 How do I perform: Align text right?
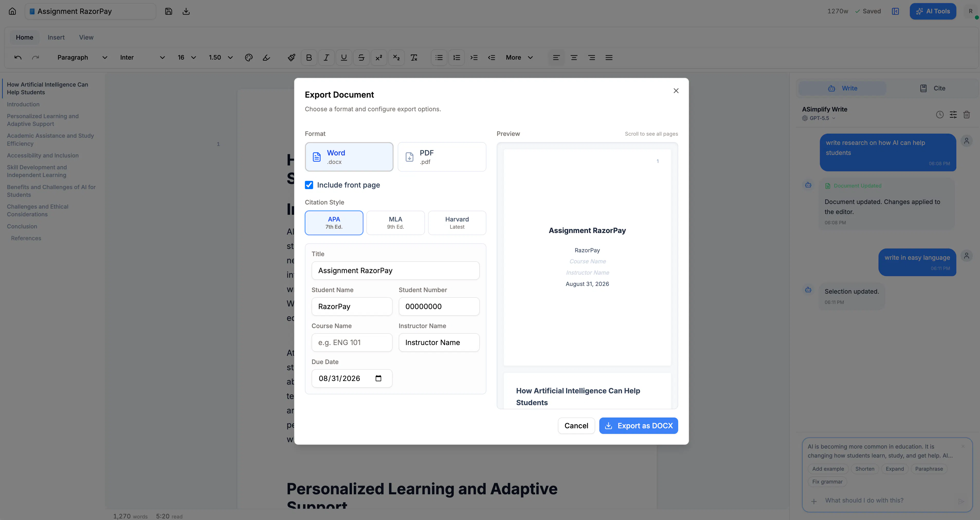pyautogui.click(x=592, y=57)
